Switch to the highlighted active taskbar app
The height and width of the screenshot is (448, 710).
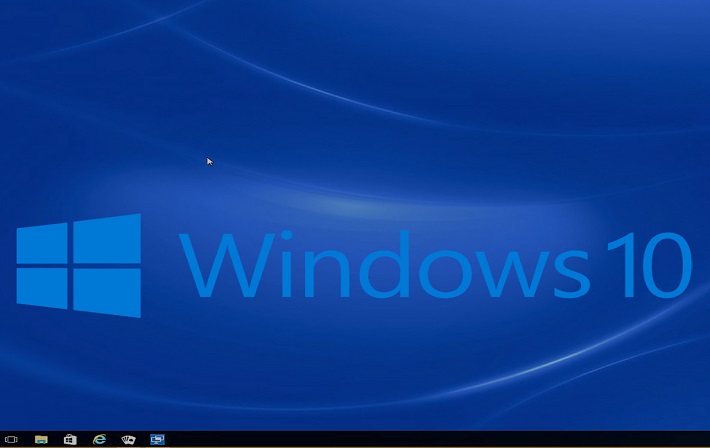pyautogui.click(x=157, y=439)
